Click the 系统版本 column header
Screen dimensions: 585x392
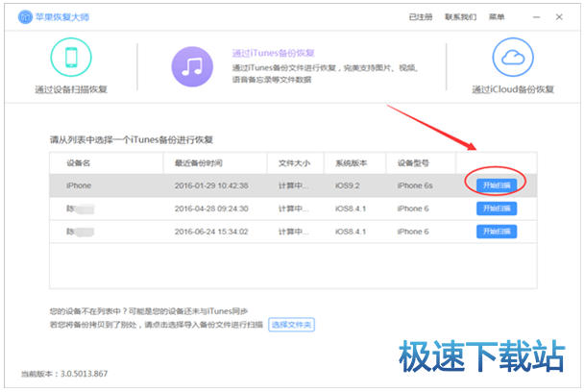click(351, 163)
